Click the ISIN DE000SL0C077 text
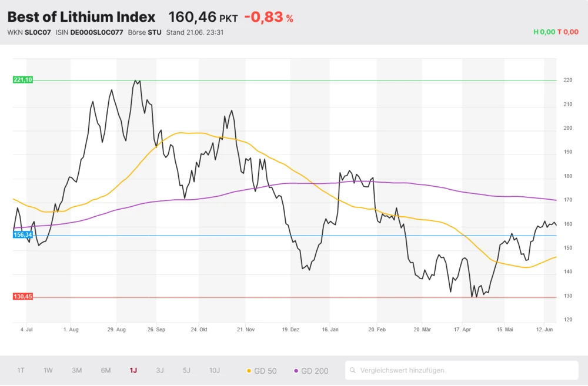 click(89, 32)
